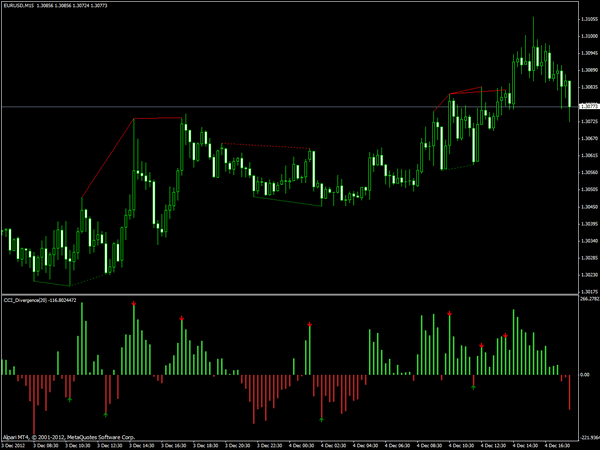Click the current price tag 1.30773
This screenshot has width=600, height=450.
[x=589, y=106]
